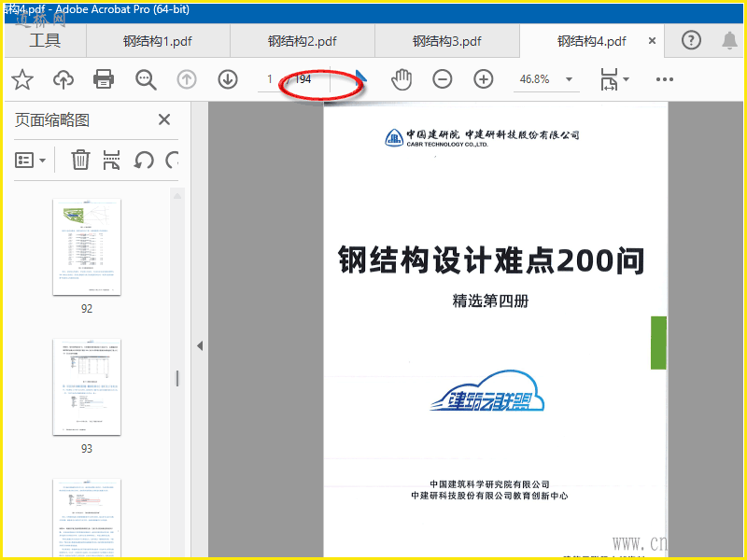Click the 建筑云联盟 cloud logo

486,390
